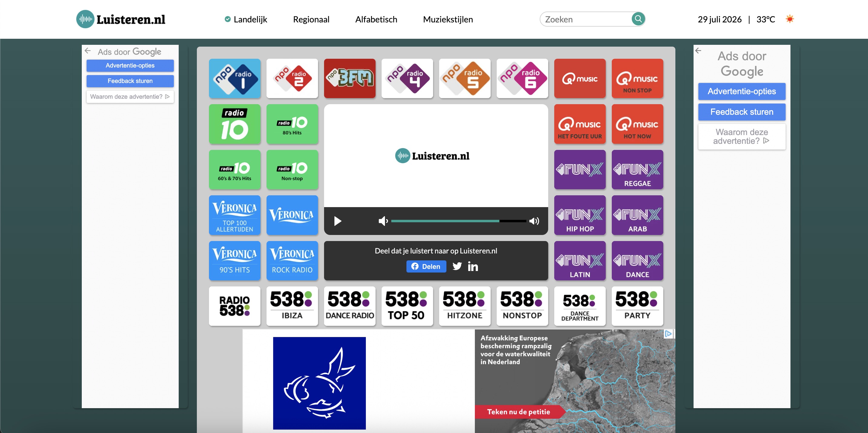Screen dimensions: 868x433
Task: Mute audio with the low-volume speaker icon
Action: click(x=383, y=221)
